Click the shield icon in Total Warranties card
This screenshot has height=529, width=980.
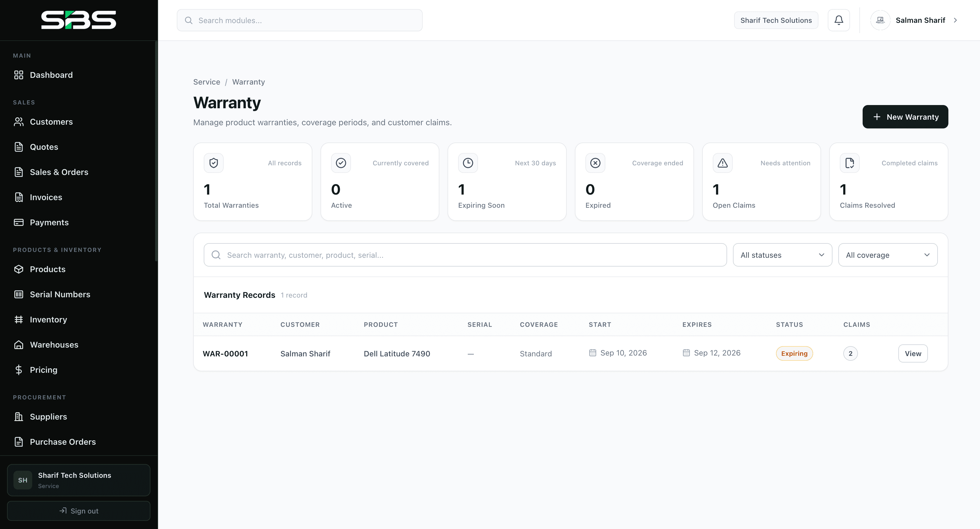(214, 163)
